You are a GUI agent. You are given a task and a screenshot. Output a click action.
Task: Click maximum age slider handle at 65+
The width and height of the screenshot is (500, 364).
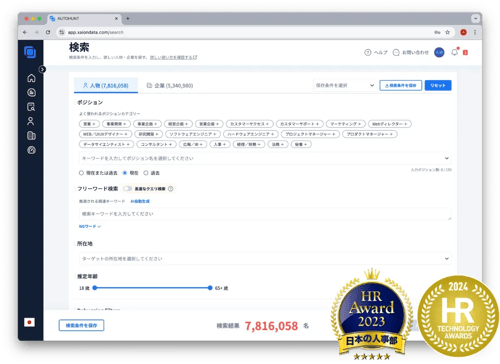pyautogui.click(x=210, y=288)
